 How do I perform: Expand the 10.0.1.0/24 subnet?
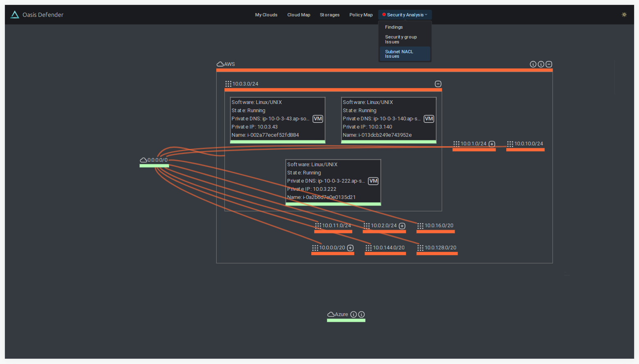[492, 144]
